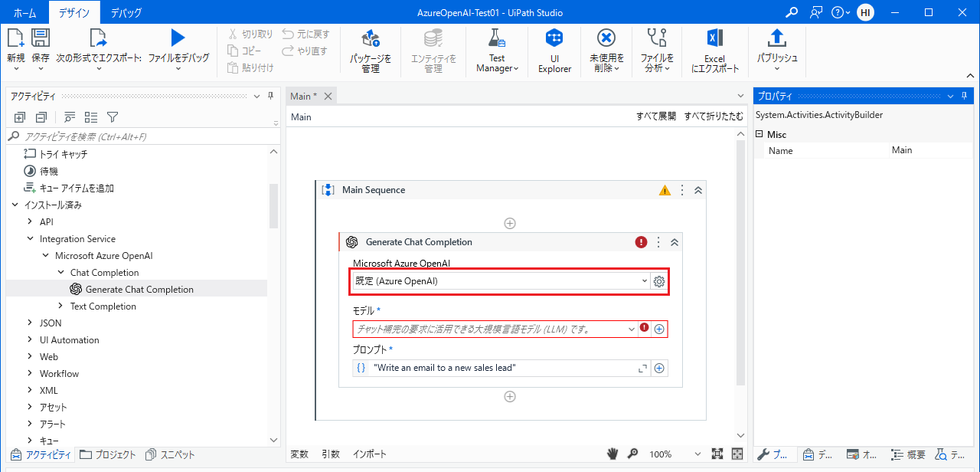The image size is (980, 472).
Task: Select pan hand tool in designer footer
Action: pos(612,454)
